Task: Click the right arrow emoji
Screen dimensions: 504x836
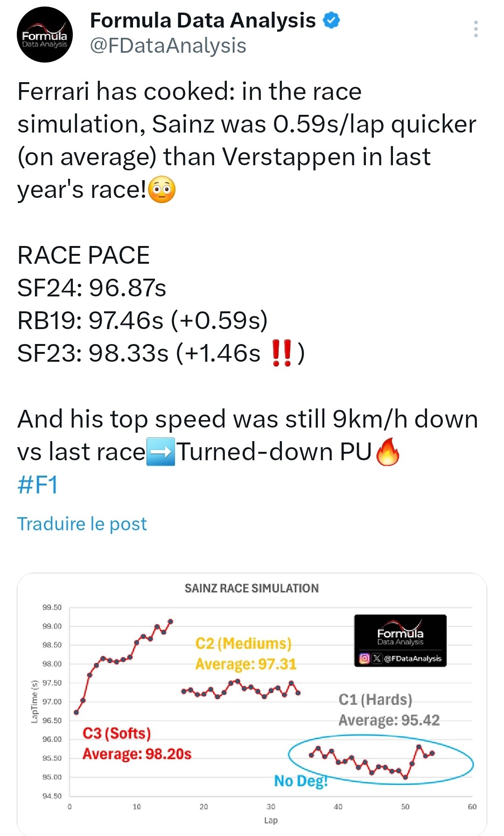Action: pos(161,452)
